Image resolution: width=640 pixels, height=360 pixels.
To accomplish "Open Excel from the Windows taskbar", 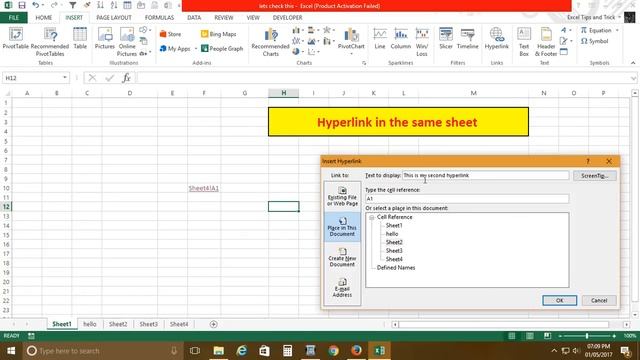I will click(x=380, y=351).
